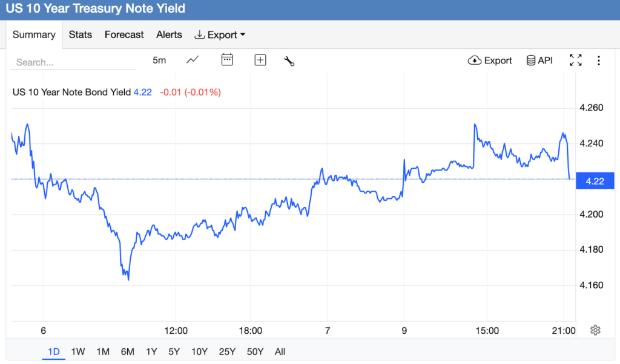Open the three-dot more options menu

[x=598, y=60]
